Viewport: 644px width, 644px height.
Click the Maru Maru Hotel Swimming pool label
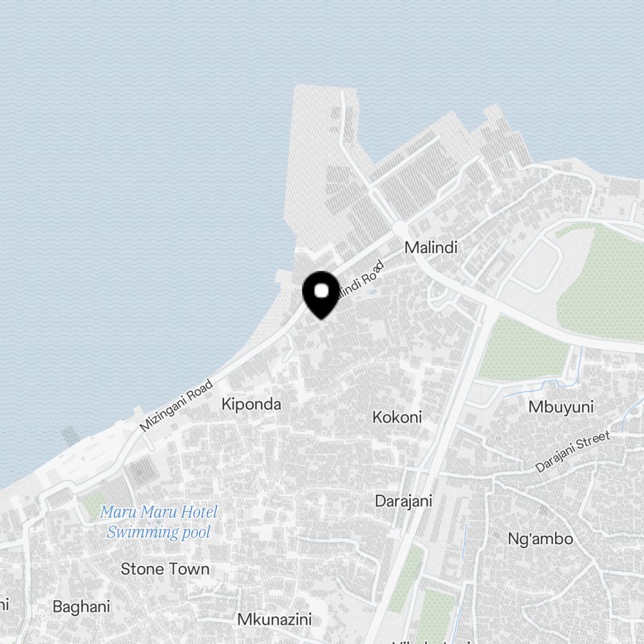159,522
